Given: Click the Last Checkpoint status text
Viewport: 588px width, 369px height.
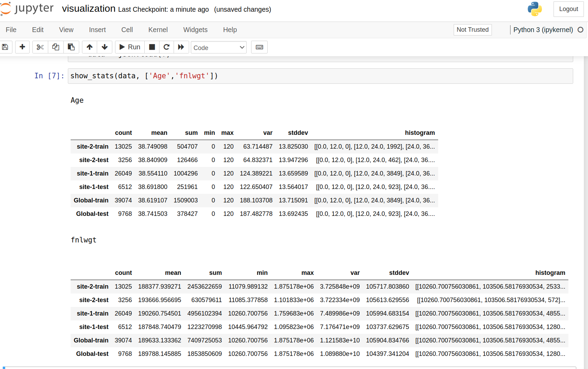Looking at the screenshot, I should pos(163,9).
